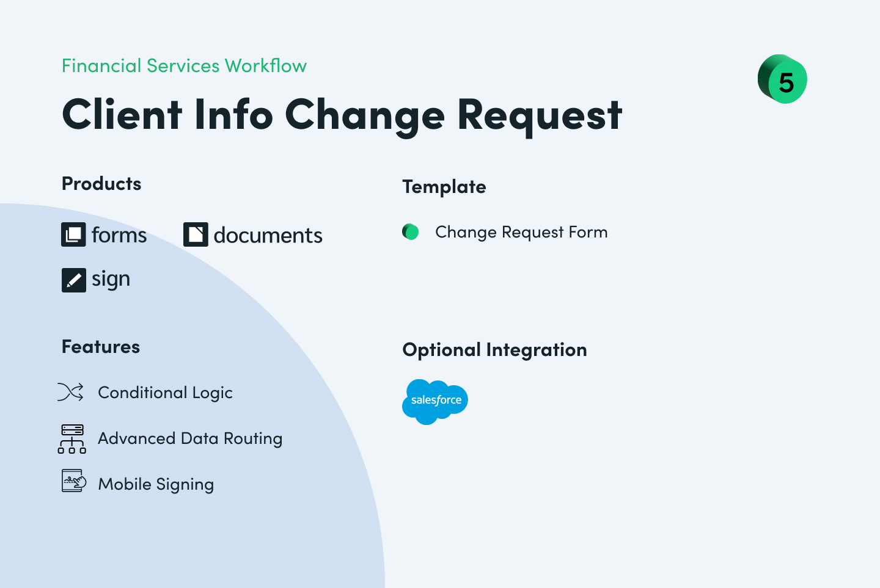This screenshot has height=588, width=880.
Task: Click the Template section heading
Action: coord(444,187)
